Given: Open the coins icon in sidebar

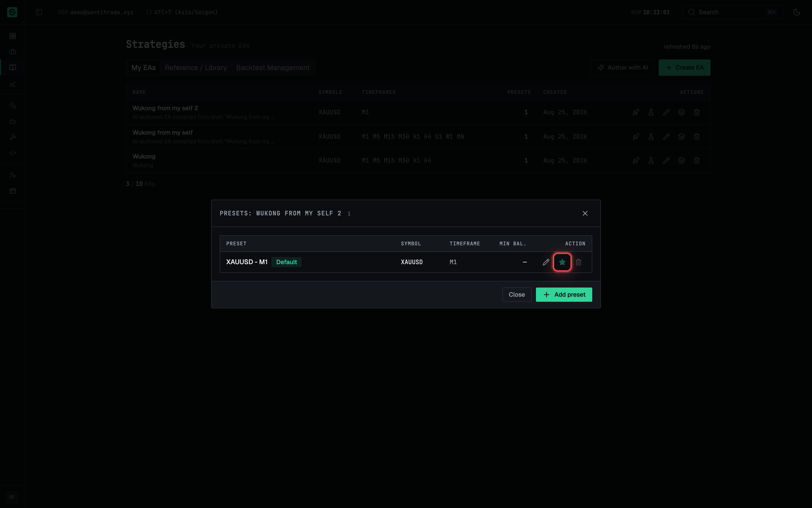Looking at the screenshot, I should coord(13,105).
